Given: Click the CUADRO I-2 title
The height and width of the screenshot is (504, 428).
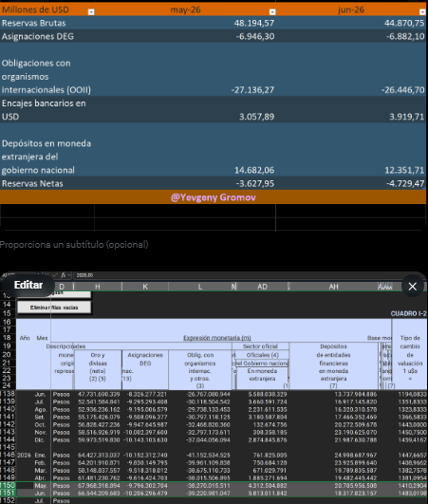Looking at the screenshot, I should pos(408,314).
